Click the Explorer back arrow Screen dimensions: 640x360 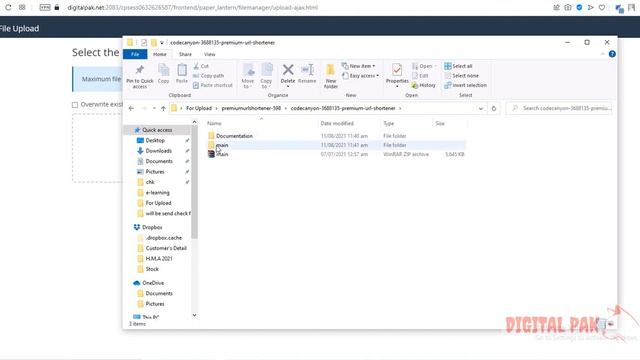click(x=131, y=109)
